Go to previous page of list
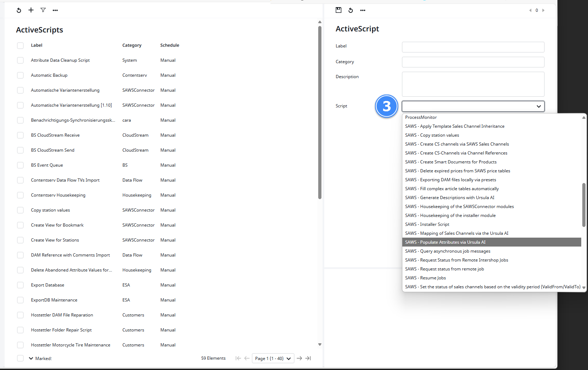 click(x=247, y=358)
